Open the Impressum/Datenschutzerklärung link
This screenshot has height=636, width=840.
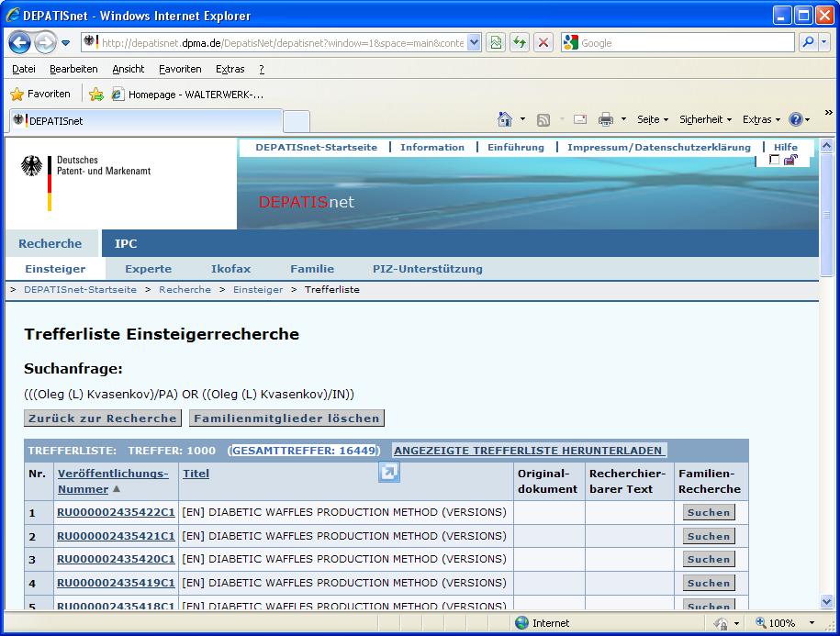(659, 147)
